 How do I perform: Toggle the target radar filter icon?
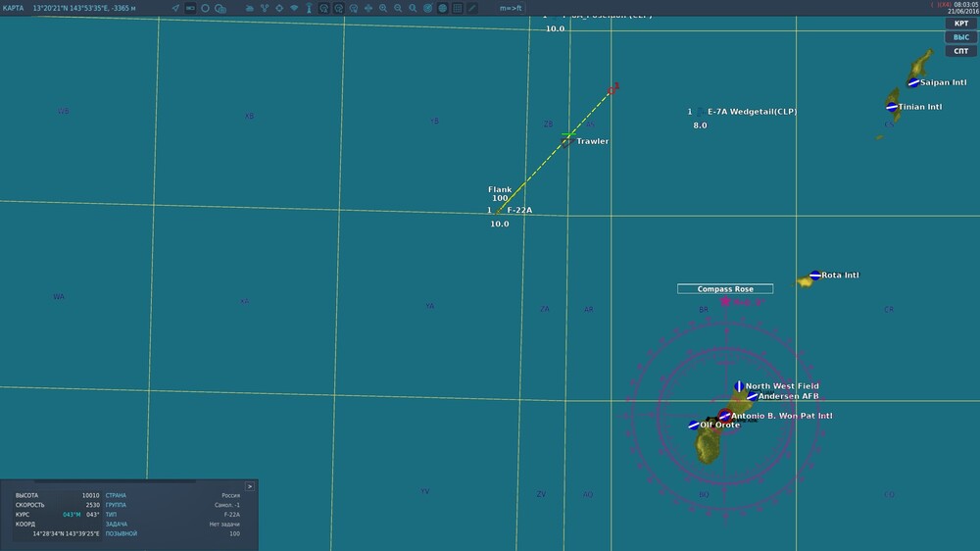427,8
